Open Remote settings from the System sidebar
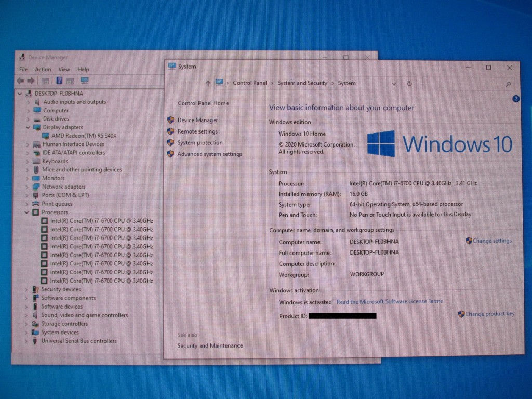The height and width of the screenshot is (399, 532). (197, 131)
